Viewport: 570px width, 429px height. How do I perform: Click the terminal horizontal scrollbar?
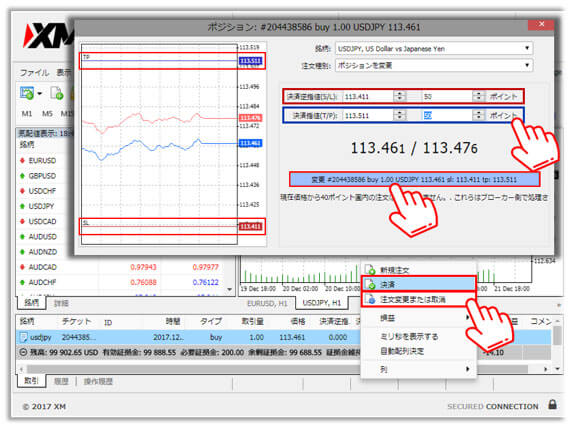tap(276, 369)
